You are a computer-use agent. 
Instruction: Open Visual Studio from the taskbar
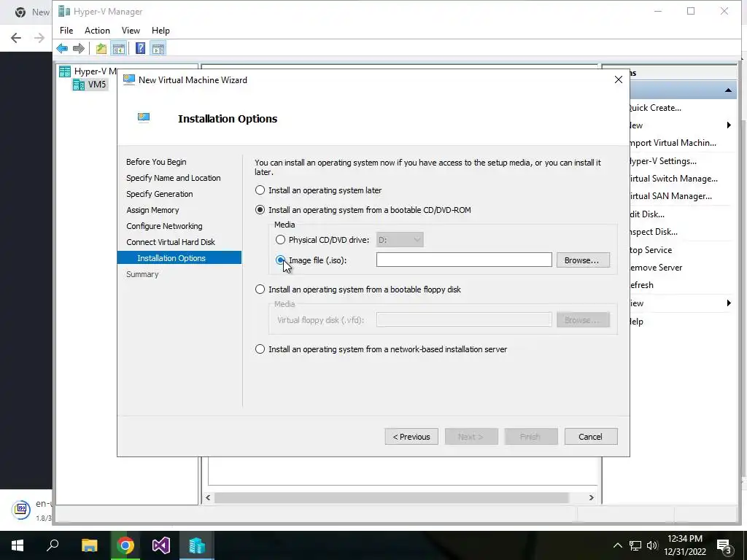click(161, 545)
